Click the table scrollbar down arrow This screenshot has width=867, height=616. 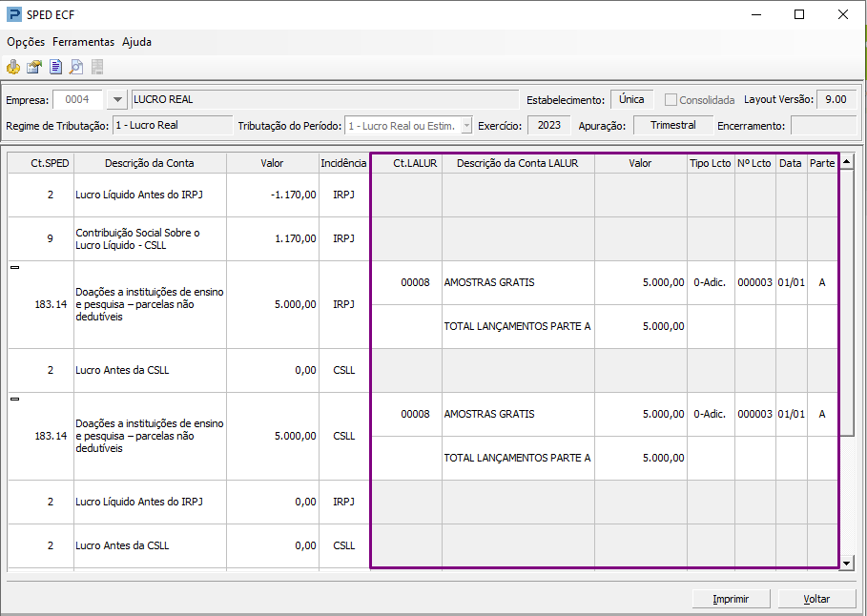pos(847,564)
